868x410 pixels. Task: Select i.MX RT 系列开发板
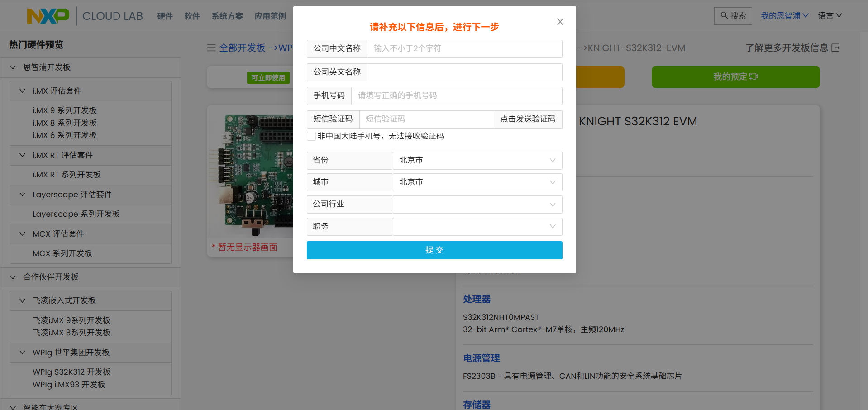point(67,175)
